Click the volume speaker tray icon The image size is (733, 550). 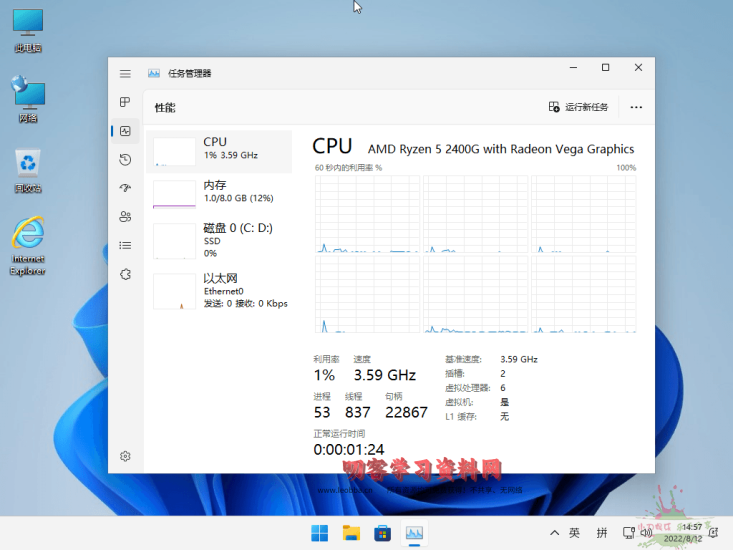[x=646, y=533]
